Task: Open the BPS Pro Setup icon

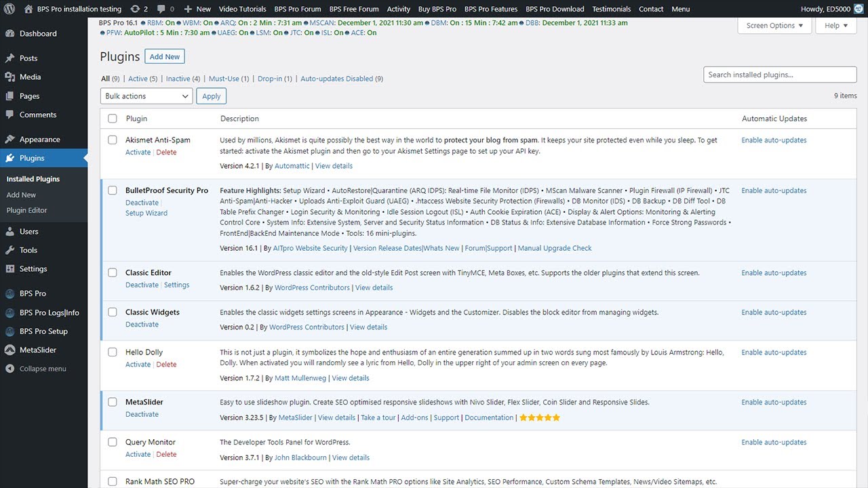Action: [9, 331]
